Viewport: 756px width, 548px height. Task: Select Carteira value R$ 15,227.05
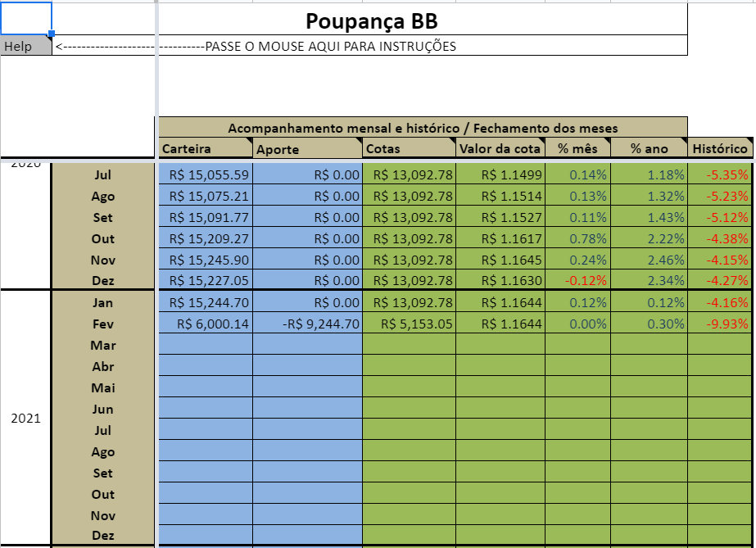pos(206,280)
